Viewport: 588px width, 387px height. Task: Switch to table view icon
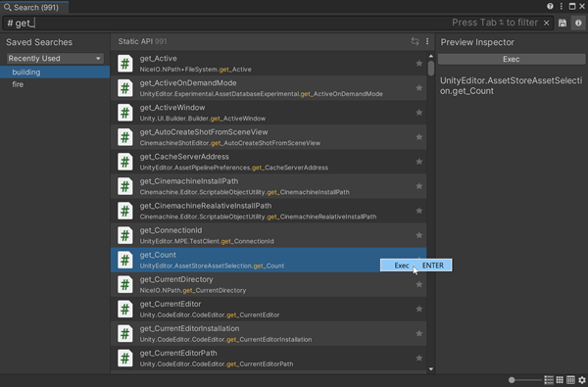(570, 380)
